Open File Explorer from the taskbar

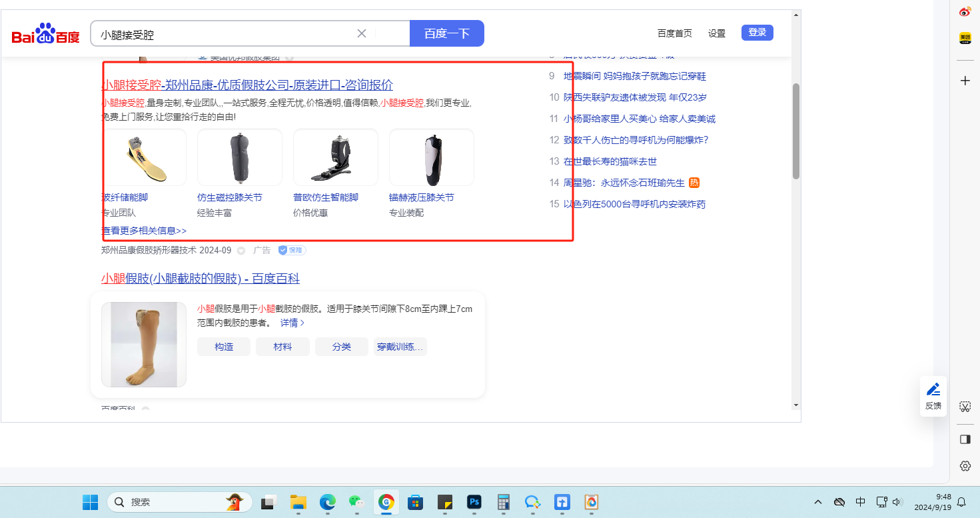point(298,502)
